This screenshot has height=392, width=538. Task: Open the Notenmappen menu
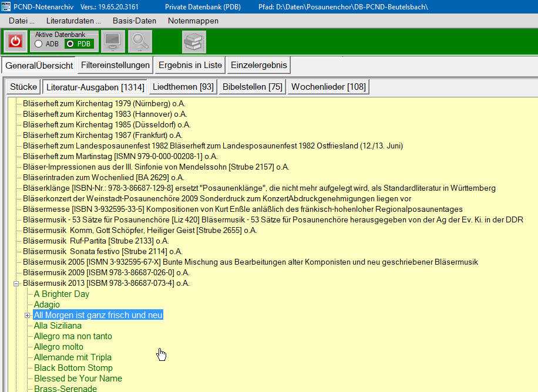click(x=193, y=21)
